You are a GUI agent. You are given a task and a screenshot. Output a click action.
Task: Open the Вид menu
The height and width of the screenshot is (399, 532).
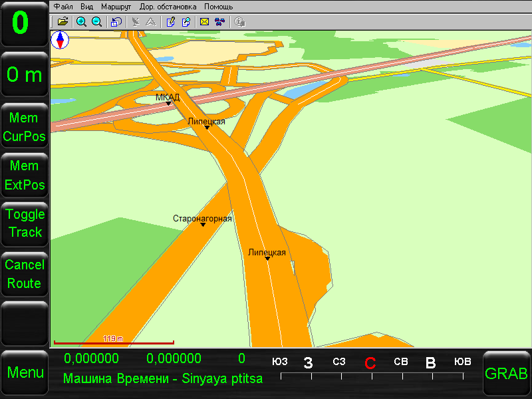click(87, 7)
